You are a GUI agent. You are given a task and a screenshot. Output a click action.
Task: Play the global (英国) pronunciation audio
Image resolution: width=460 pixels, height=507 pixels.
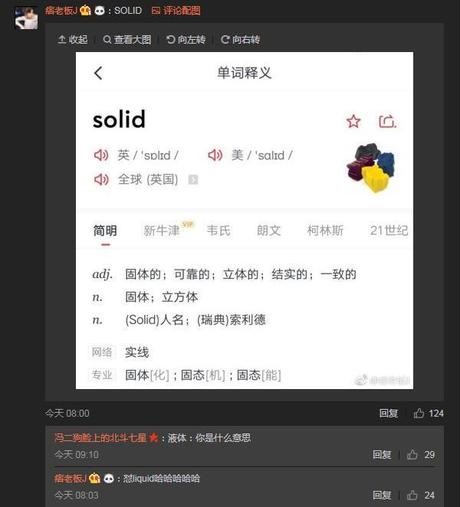(x=101, y=179)
